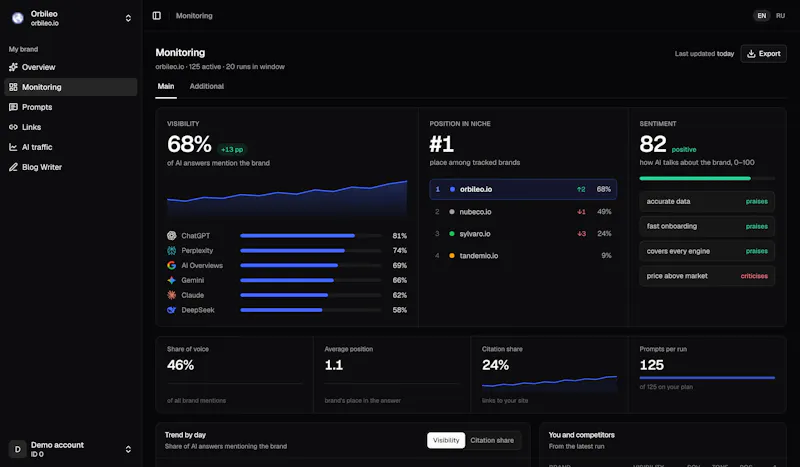Switch language to EN
The image size is (800, 467).
(761, 16)
